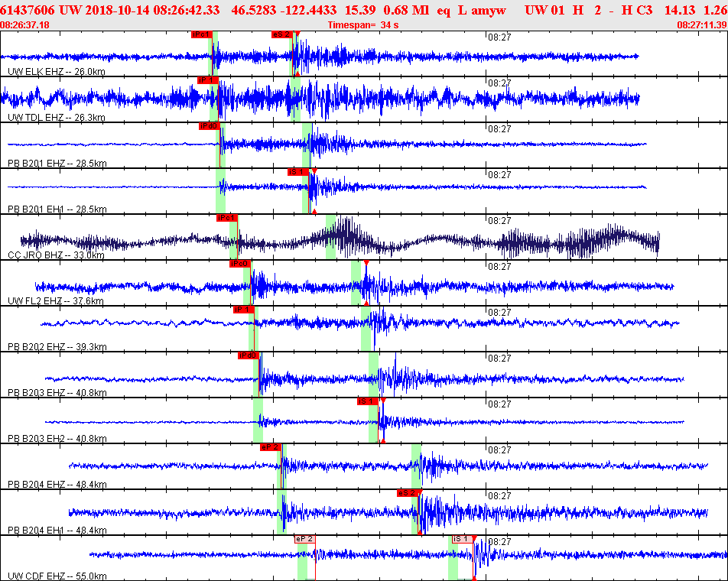Click the '08:27' tick label on CC JRO trace

499,221
